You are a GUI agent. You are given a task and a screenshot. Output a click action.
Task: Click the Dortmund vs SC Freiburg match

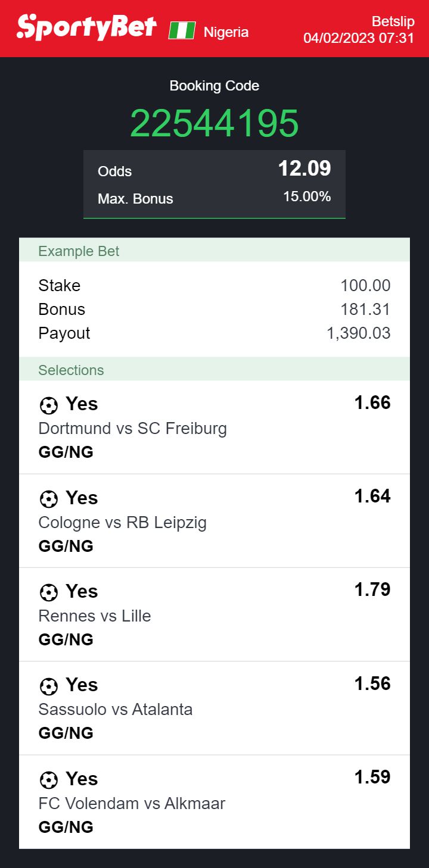coord(132,429)
